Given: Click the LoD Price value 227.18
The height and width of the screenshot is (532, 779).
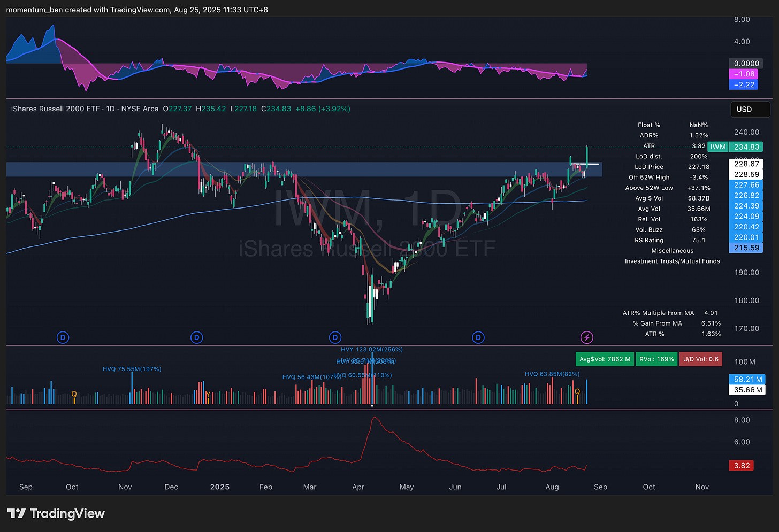Looking at the screenshot, I should pos(698,167).
